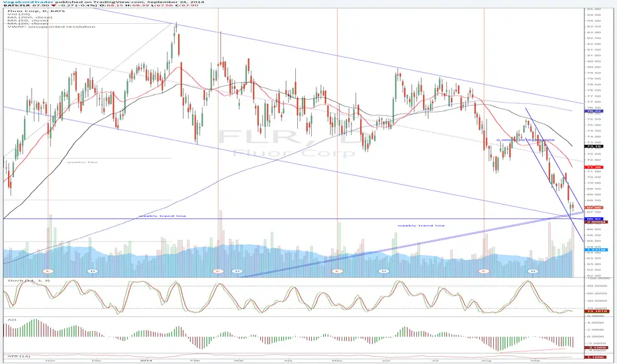617x364 pixels.
Task: Click the light-blue 1.431M volume average label
Action: [596, 250]
